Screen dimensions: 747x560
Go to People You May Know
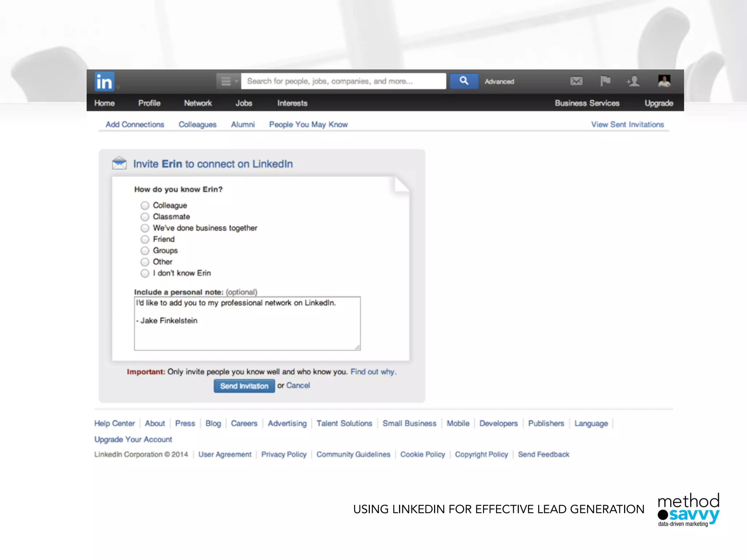(x=309, y=125)
